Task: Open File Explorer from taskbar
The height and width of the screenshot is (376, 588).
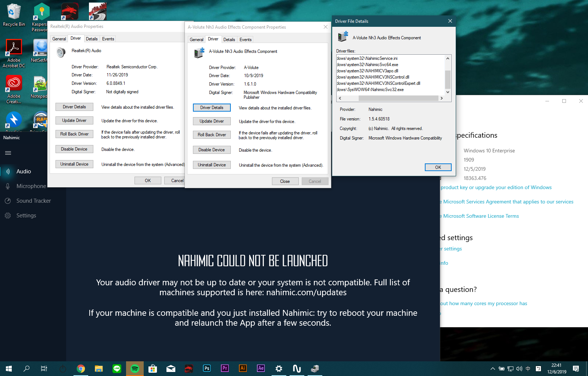Action: [x=98, y=369]
